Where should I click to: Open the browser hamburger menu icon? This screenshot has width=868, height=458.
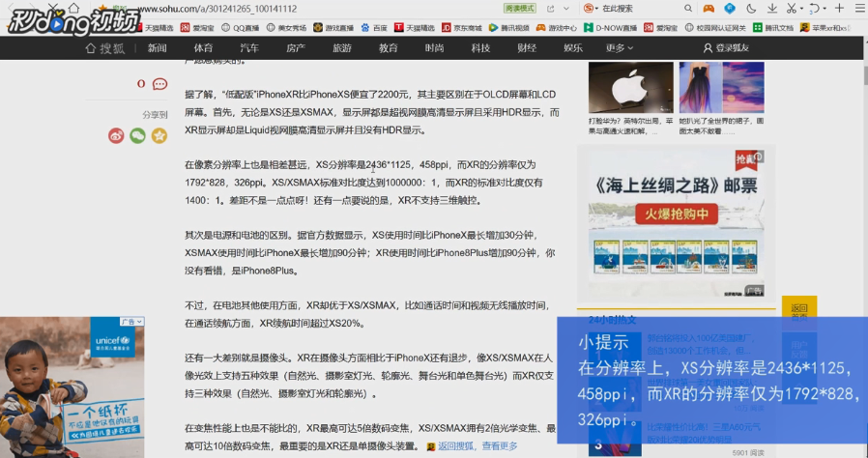[x=859, y=8]
